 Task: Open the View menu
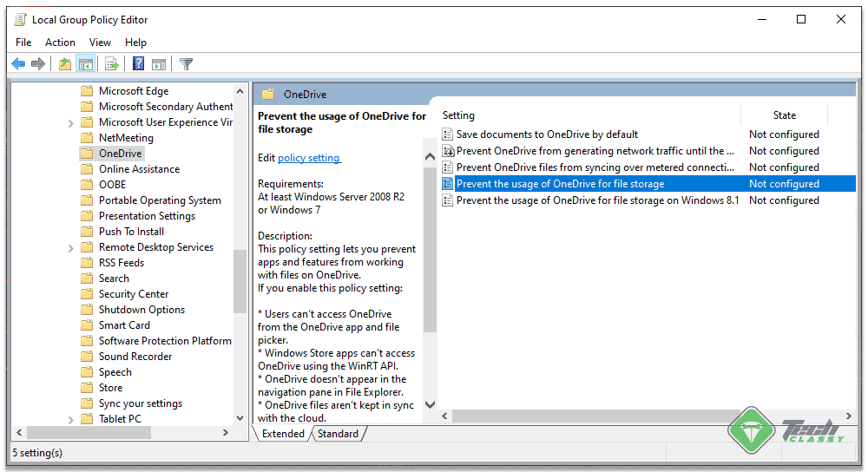click(100, 43)
